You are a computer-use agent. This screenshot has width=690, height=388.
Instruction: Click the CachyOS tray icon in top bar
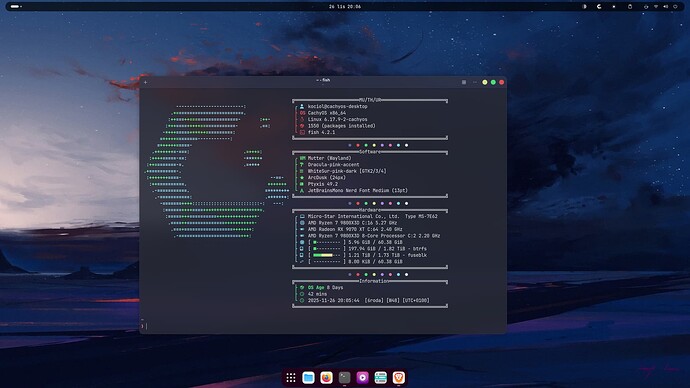coord(599,7)
